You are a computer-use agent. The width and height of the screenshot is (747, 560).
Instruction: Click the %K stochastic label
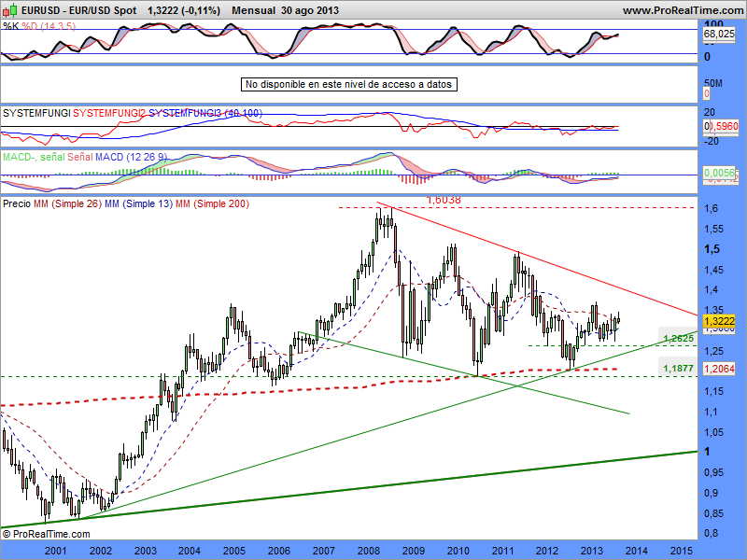tap(10, 26)
